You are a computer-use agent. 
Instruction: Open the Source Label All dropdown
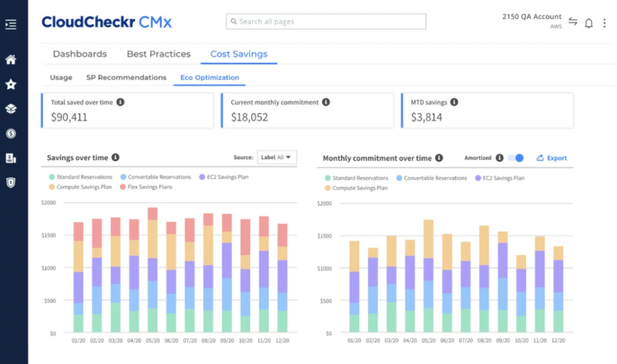(x=277, y=157)
